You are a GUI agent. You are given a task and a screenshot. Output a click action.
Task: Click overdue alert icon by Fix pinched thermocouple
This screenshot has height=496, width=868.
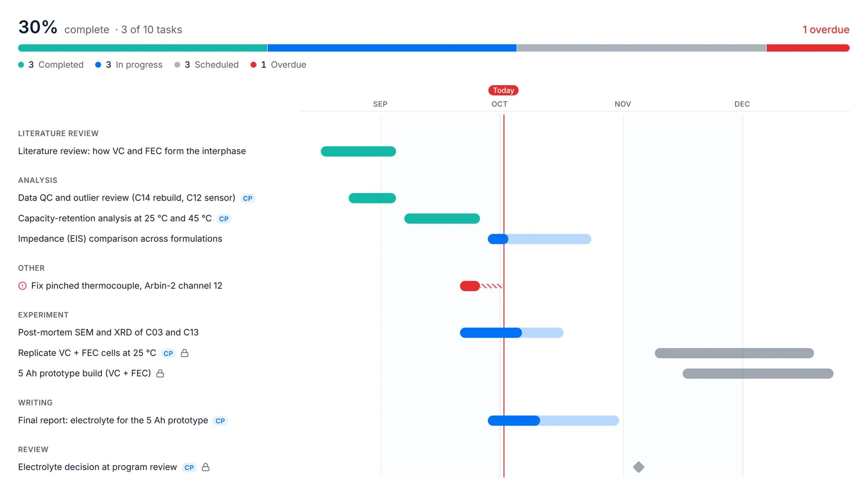(x=22, y=286)
